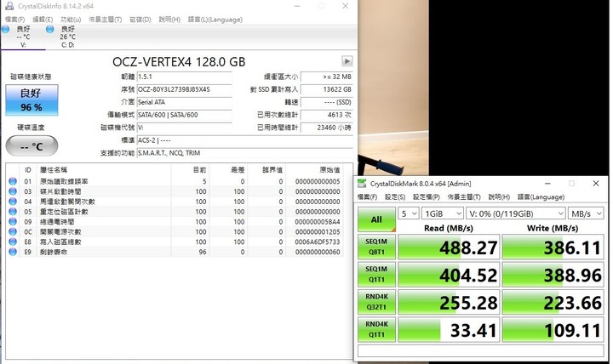Image resolution: width=613 pixels, height=364 pixels.
Task: Click the 223.66 random write result
Action: (553, 302)
